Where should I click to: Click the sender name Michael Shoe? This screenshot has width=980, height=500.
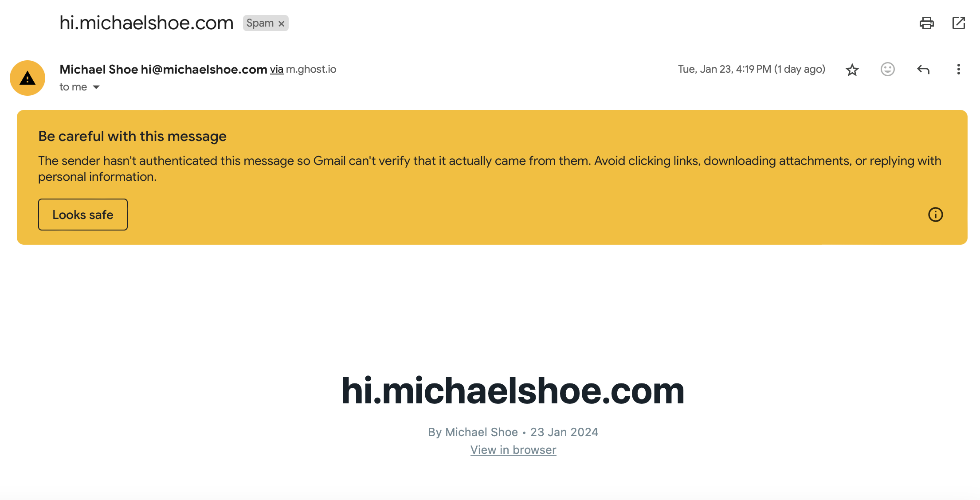[x=99, y=69]
